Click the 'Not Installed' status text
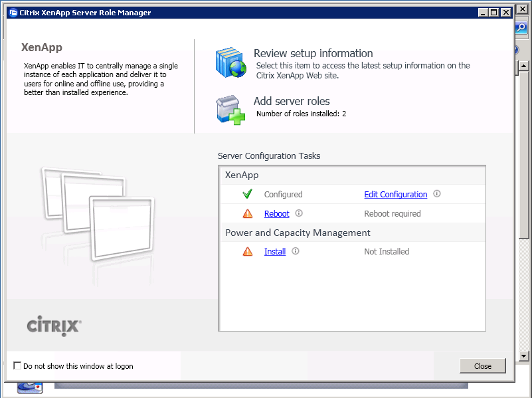This screenshot has height=398, width=532. coord(387,251)
